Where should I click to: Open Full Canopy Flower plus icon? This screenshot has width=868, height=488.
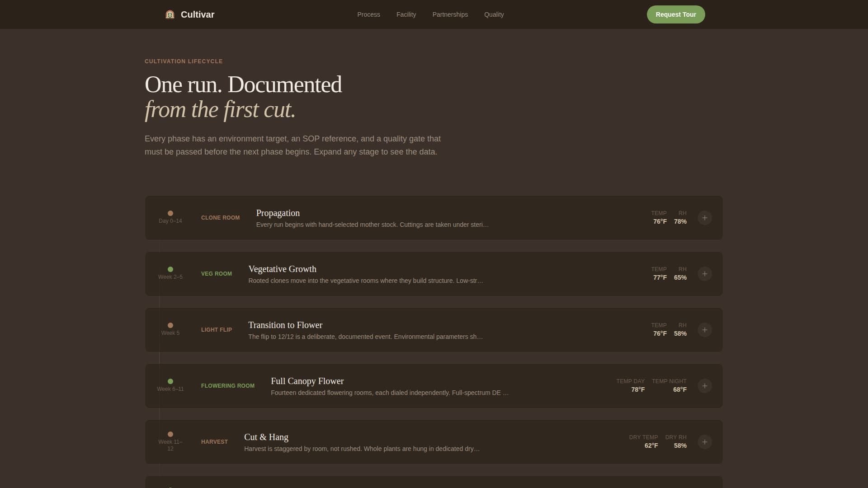(704, 386)
